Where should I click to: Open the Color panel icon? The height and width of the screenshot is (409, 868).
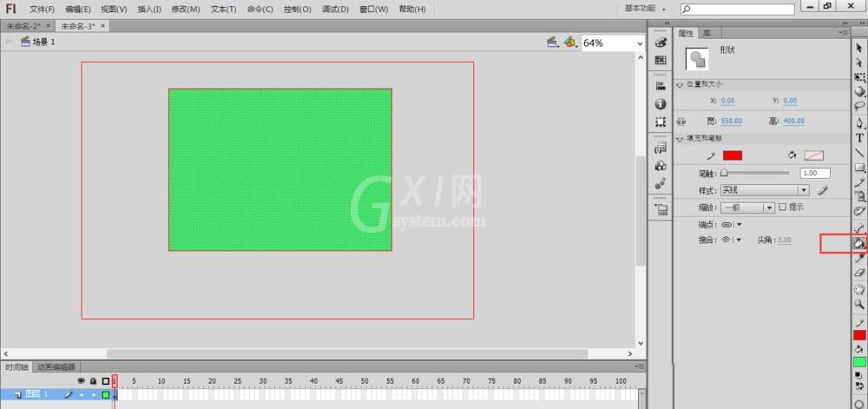point(660,43)
